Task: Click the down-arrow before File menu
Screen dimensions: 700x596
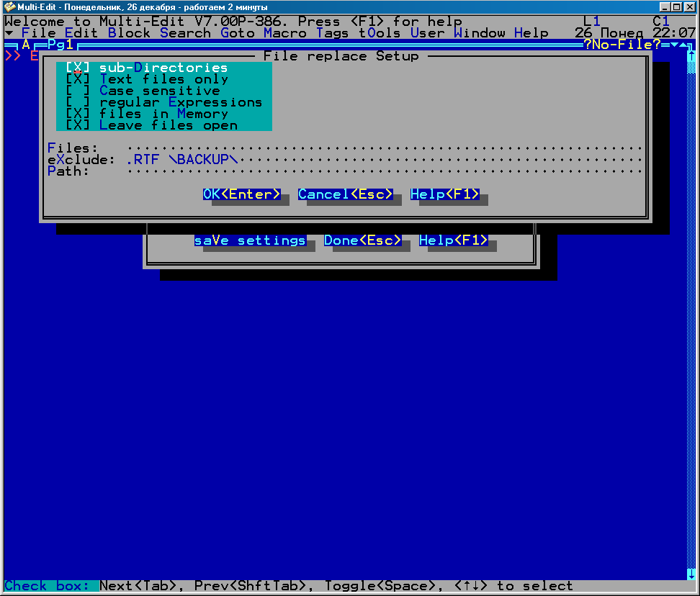Action: pos(9,33)
